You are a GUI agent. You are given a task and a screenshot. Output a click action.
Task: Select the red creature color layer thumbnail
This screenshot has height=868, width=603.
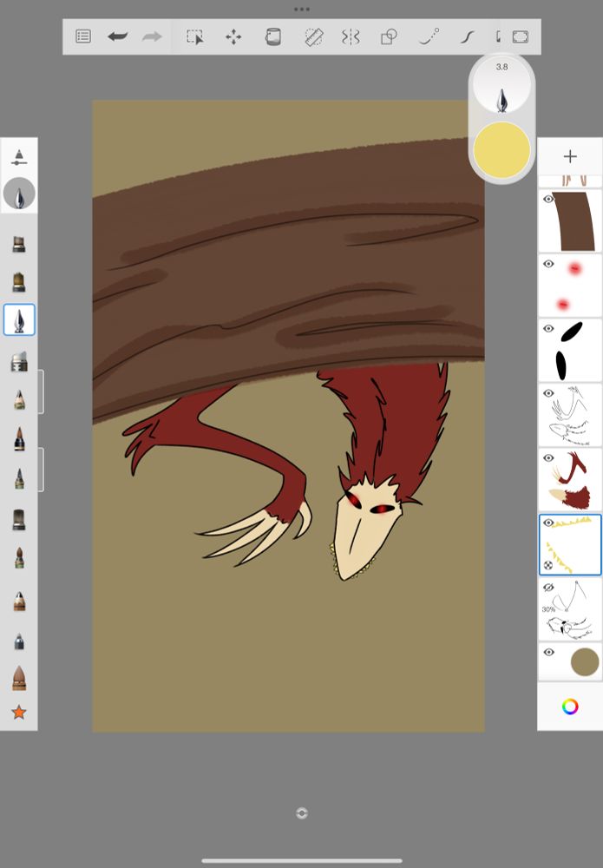(x=570, y=480)
